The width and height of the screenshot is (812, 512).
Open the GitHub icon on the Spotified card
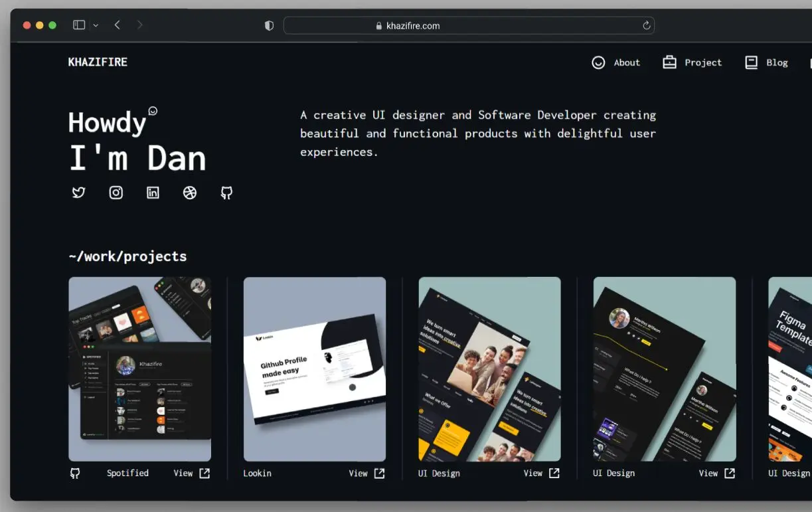click(75, 473)
